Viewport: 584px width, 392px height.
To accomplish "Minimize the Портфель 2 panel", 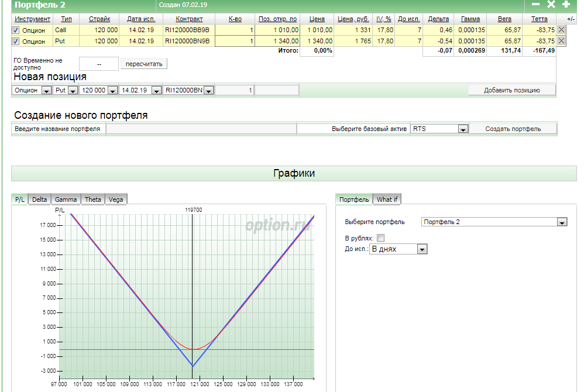I will point(535,5).
